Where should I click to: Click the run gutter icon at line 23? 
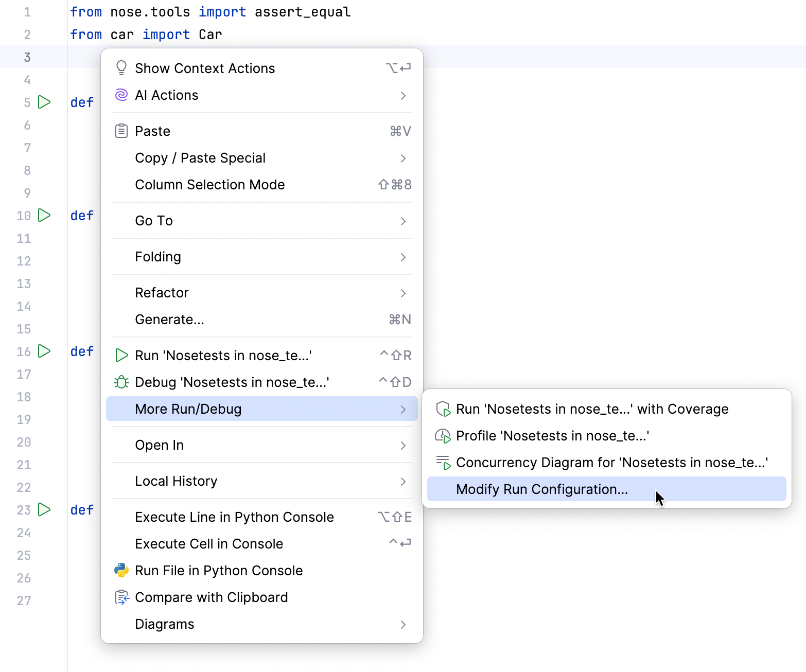point(44,510)
